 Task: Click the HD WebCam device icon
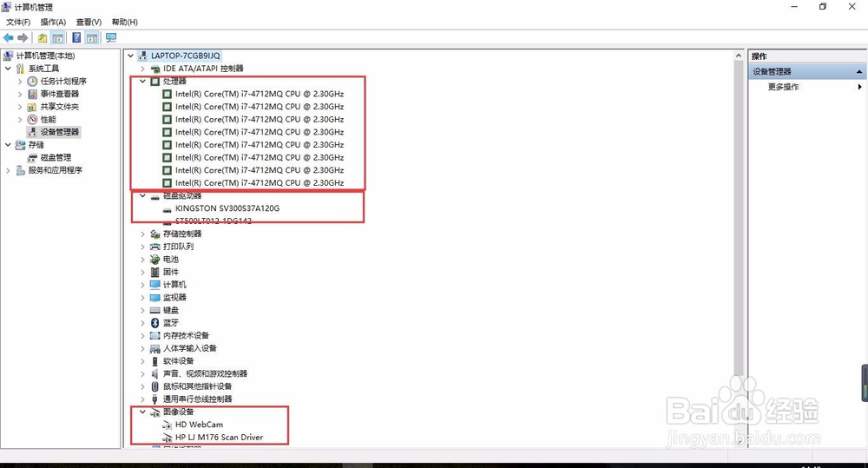[168, 425]
